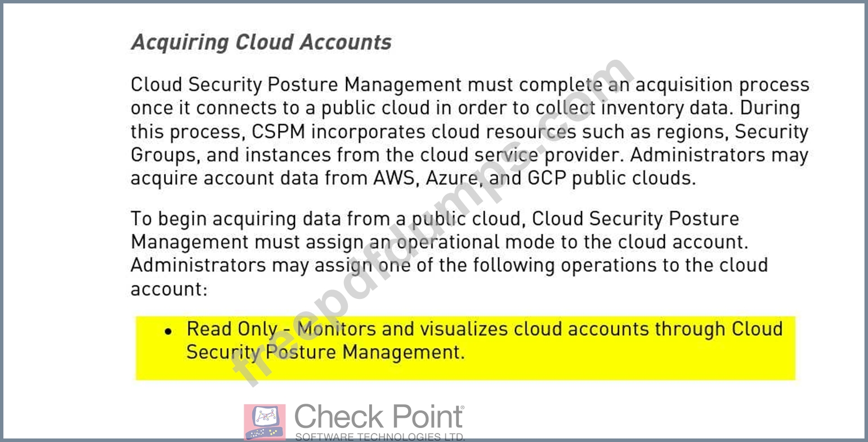Click the freepdfdumps.com watermark text
Screen dimensions: 868x442
click(x=433, y=222)
